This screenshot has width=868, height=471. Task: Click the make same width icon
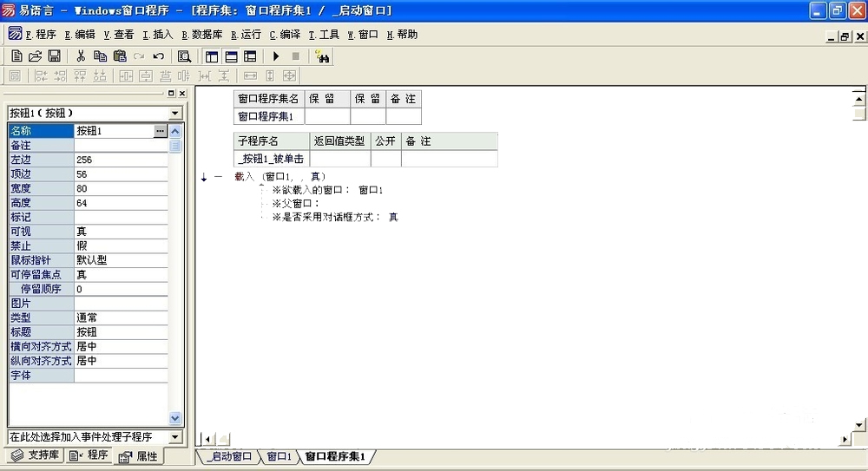pos(250,75)
